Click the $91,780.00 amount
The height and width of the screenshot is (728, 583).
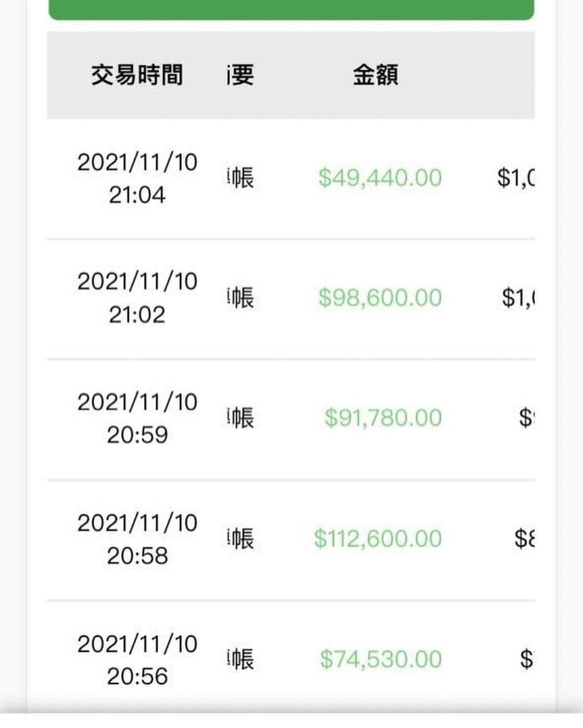[383, 418]
